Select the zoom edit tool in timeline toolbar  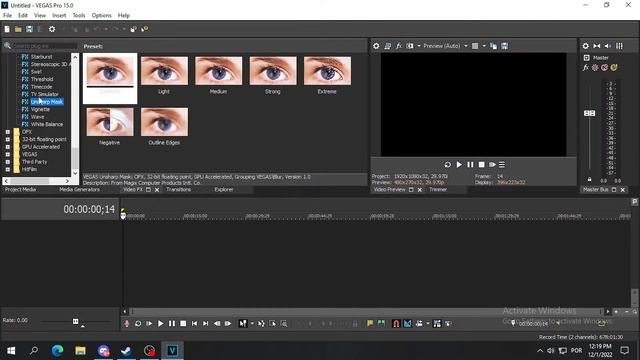[284, 324]
